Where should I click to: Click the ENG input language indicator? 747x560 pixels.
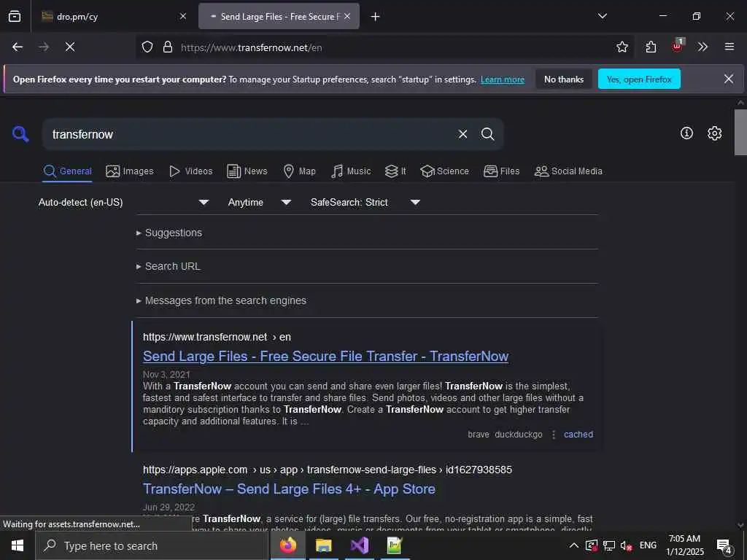(648, 545)
